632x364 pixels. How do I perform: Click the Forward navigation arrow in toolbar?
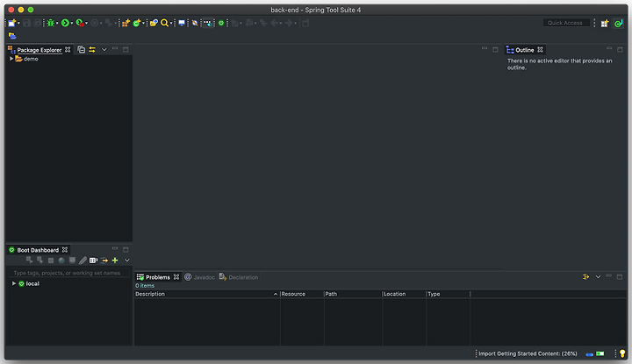(x=289, y=23)
